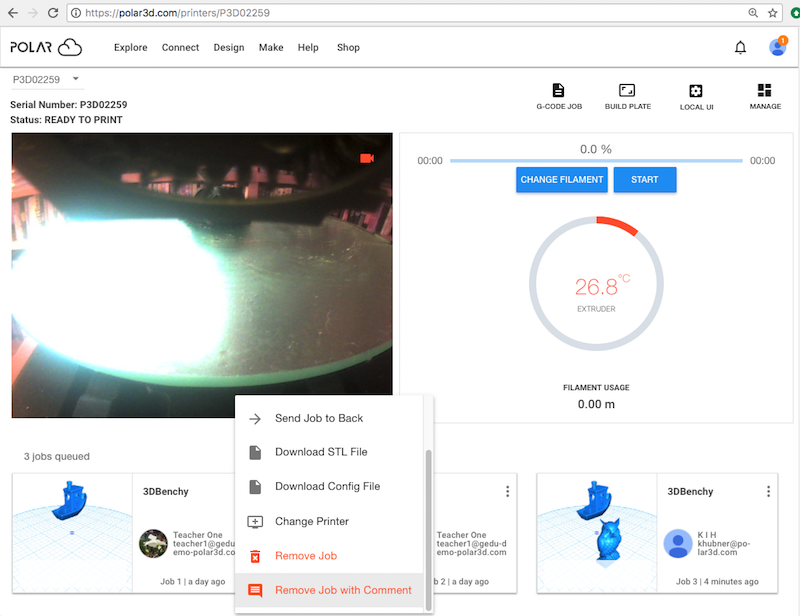
Task: Click the context menu scrollbar
Action: (x=429, y=530)
